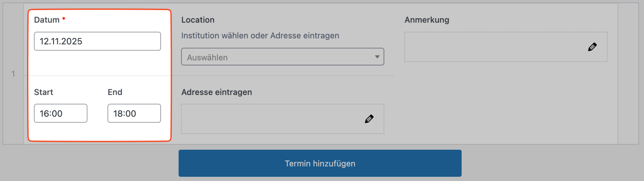Click the Datum label
The width and height of the screenshot is (644, 181).
click(x=47, y=20)
